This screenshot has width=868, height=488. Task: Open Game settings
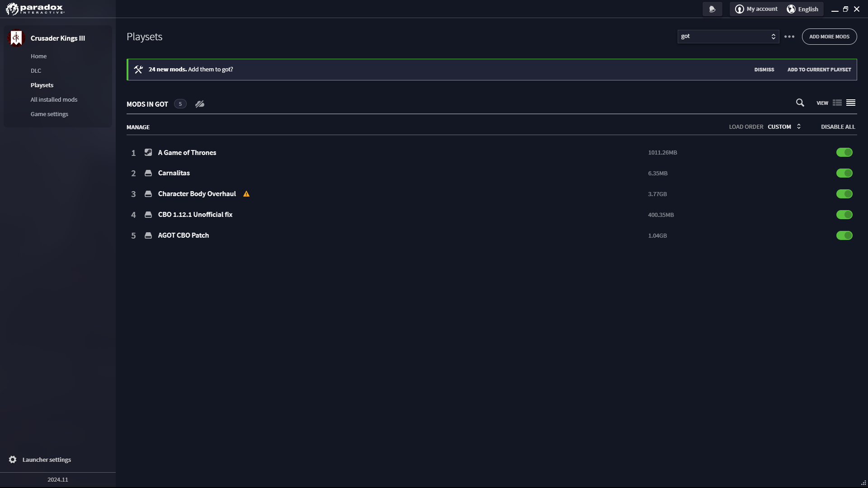(50, 114)
